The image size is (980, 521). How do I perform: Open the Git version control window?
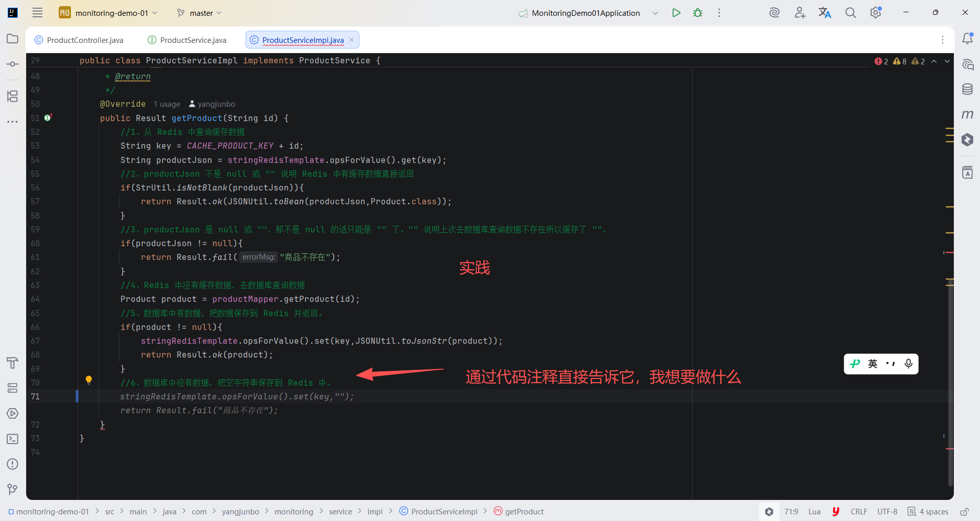click(x=13, y=489)
